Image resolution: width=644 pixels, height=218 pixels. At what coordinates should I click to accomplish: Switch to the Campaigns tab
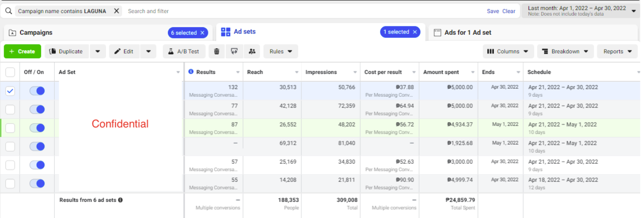(36, 33)
